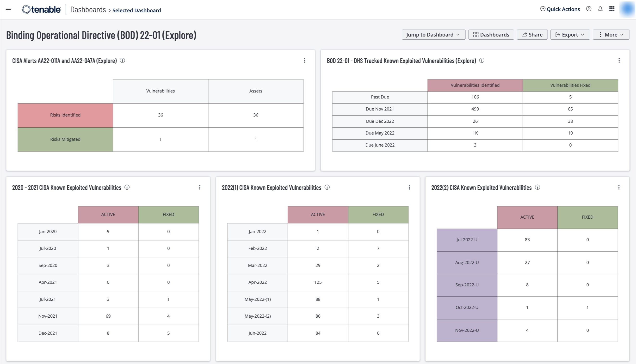Show info for 2020 - 2021 CISA widget

click(127, 187)
